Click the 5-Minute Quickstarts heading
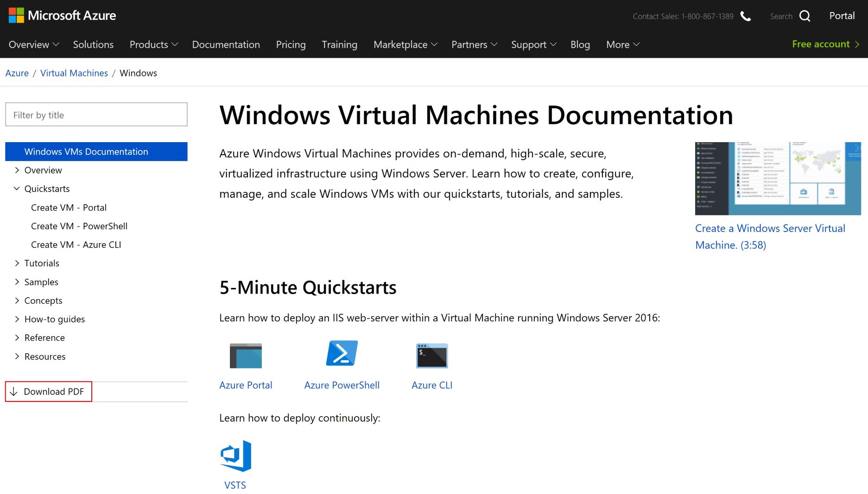The image size is (868, 494). click(308, 288)
